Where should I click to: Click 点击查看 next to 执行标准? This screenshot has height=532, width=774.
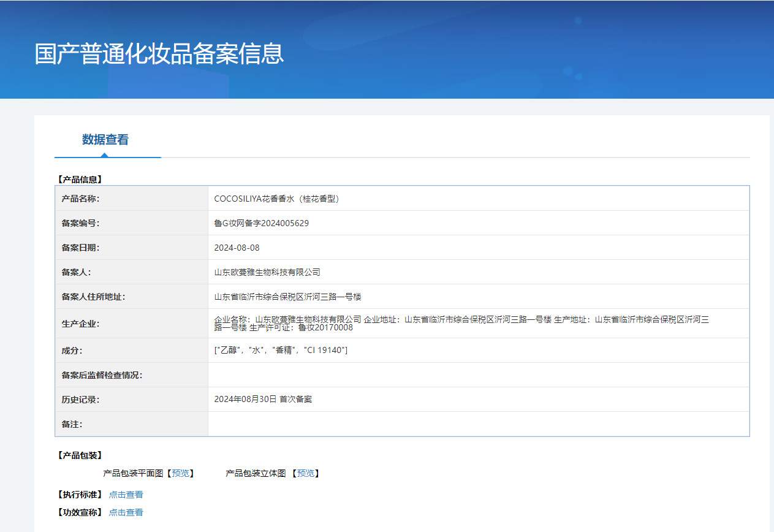(126, 495)
